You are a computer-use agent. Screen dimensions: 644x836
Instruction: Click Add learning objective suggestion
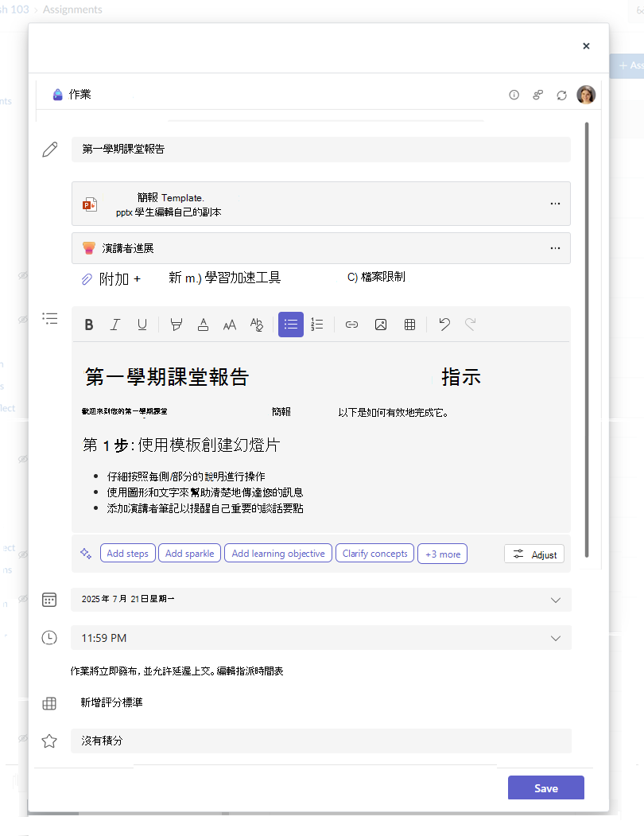[x=278, y=554]
